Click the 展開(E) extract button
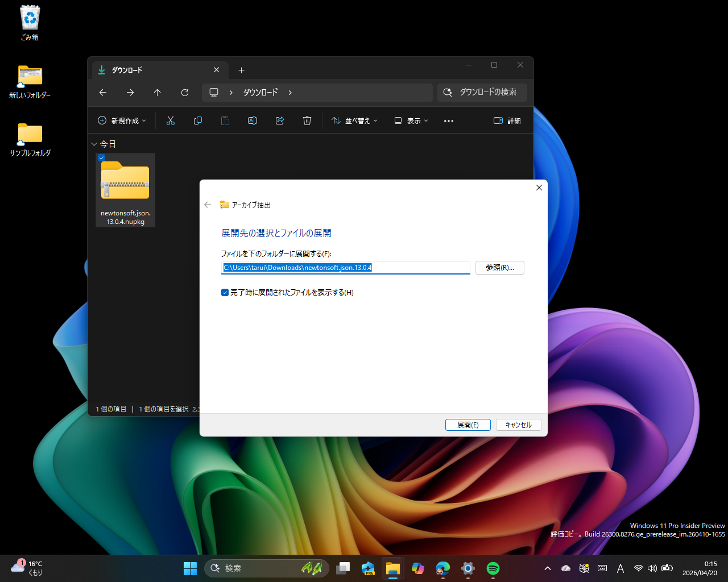This screenshot has height=582, width=728. pyautogui.click(x=468, y=425)
